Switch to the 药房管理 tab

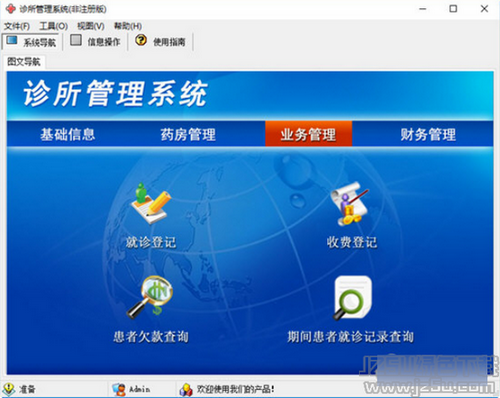pyautogui.click(x=188, y=135)
